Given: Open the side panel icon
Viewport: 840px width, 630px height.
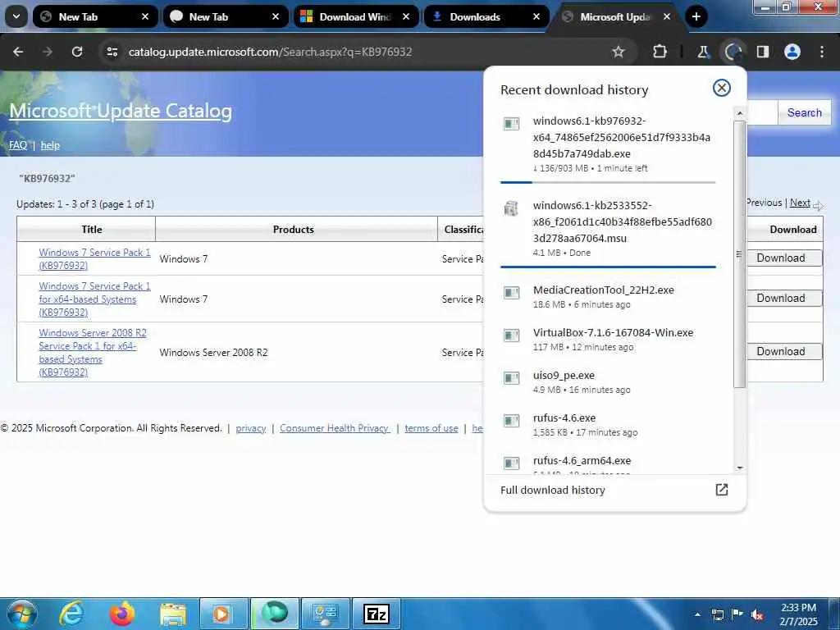Looking at the screenshot, I should [x=763, y=52].
